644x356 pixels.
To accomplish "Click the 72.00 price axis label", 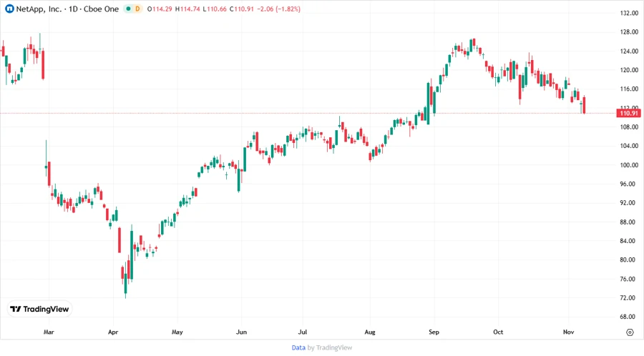I will tap(629, 298).
